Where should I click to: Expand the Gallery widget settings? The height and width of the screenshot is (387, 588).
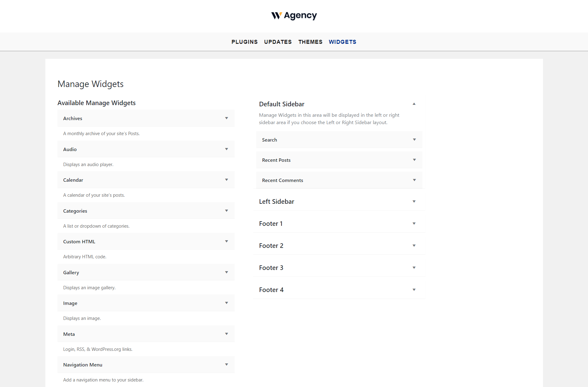point(226,272)
